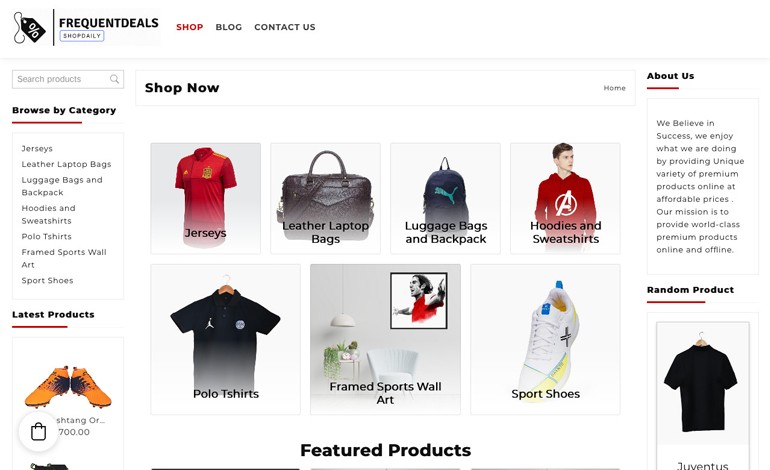770x470 pixels.
Task: Click the FrequentDeals logo
Action: pyautogui.click(x=86, y=28)
